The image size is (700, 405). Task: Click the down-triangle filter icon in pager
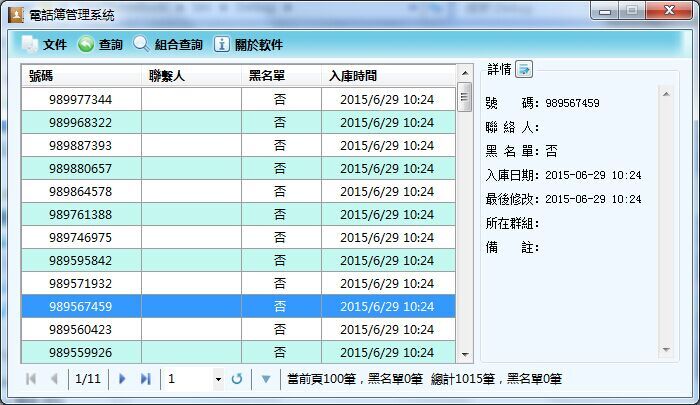[x=266, y=379]
